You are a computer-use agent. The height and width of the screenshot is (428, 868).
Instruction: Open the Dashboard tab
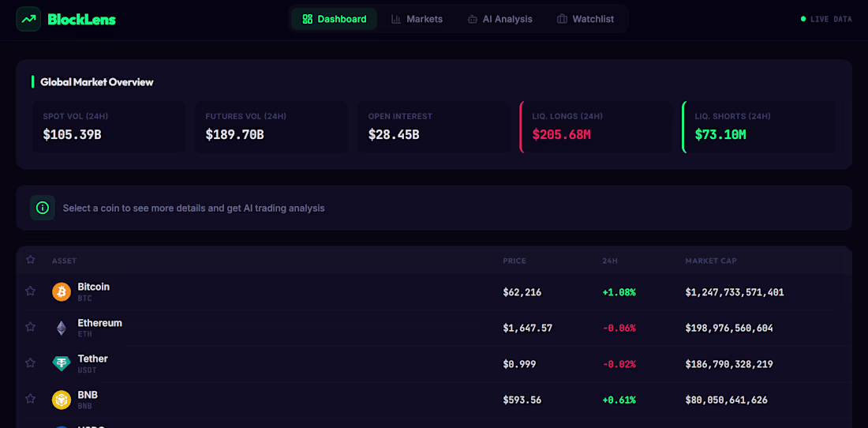coord(334,19)
